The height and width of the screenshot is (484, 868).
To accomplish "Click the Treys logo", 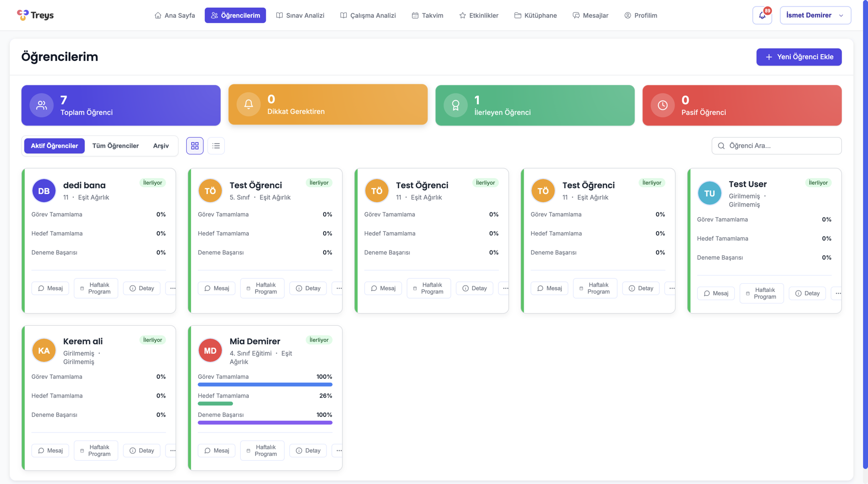I will 35,15.
